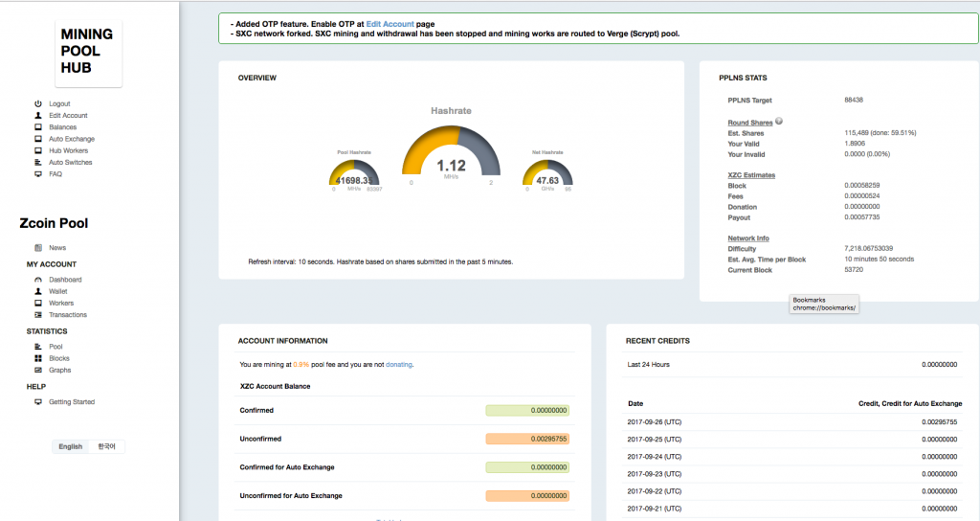Open the Auto Exchange page
Viewport: 980px width, 521px height.
click(x=72, y=139)
